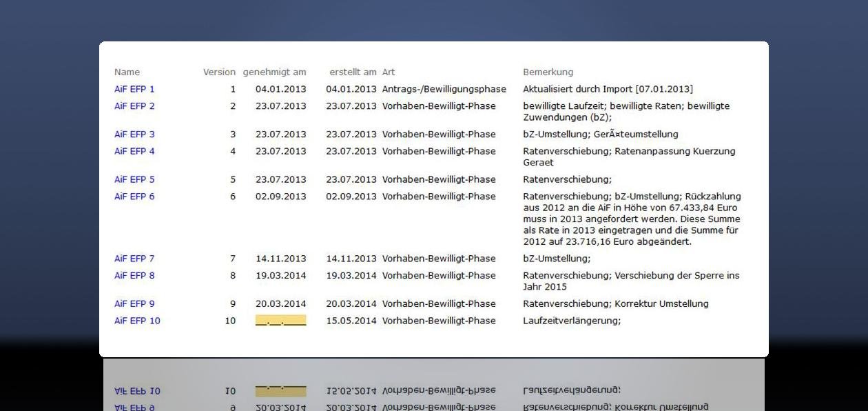Click approval date 19.03.2014
This screenshot has width=868, height=411.
pyautogui.click(x=280, y=275)
